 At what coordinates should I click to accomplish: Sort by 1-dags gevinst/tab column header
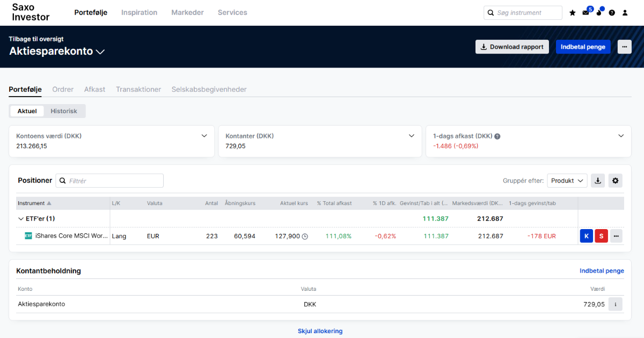point(532,203)
